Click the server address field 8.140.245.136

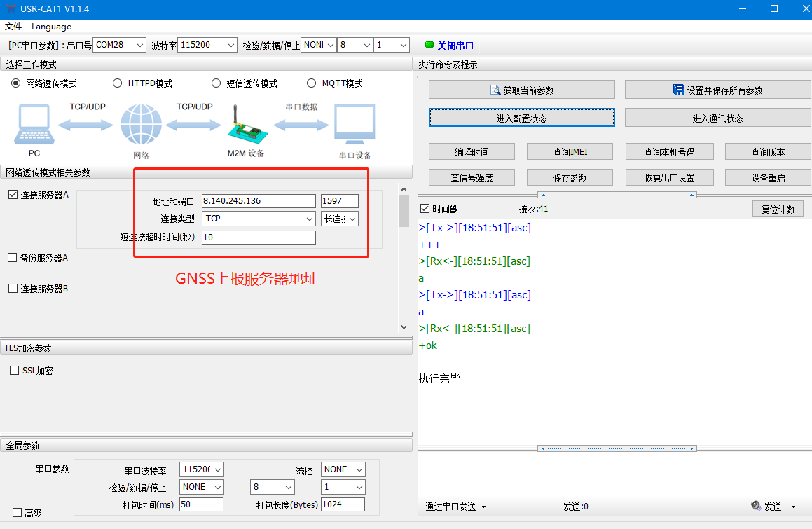(259, 201)
